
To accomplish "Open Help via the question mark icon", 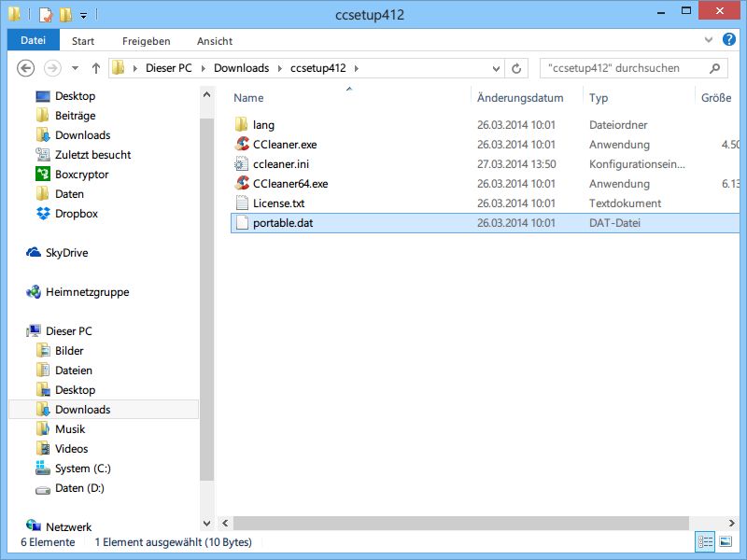I will (729, 39).
